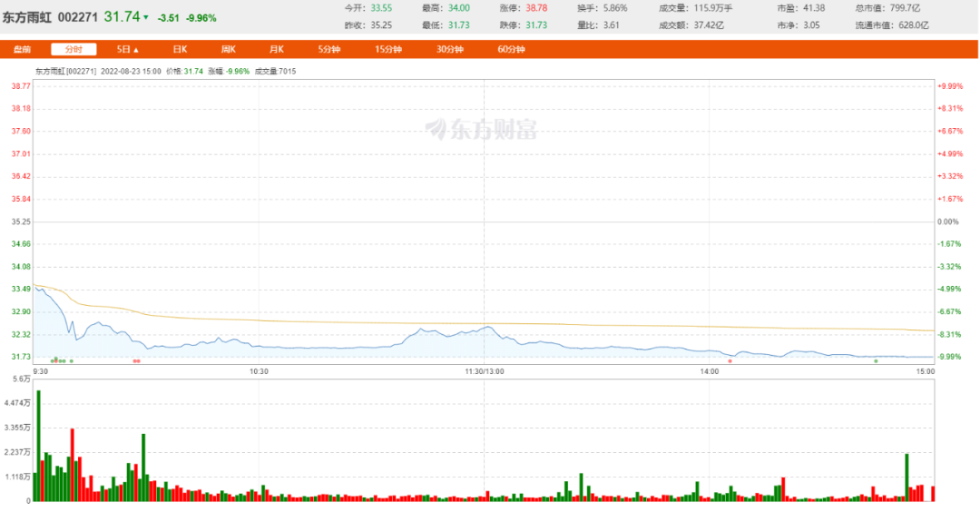Screen dimensions: 980x512
Task: Click the tallest green opening volume bar
Action: tap(39, 446)
